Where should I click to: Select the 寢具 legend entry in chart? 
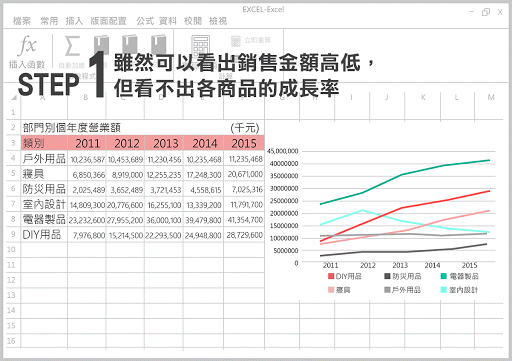click(x=339, y=290)
